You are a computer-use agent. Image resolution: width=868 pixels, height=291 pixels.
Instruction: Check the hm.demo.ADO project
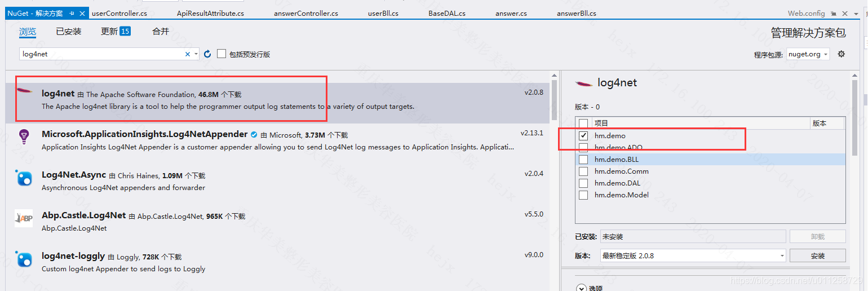[583, 147]
